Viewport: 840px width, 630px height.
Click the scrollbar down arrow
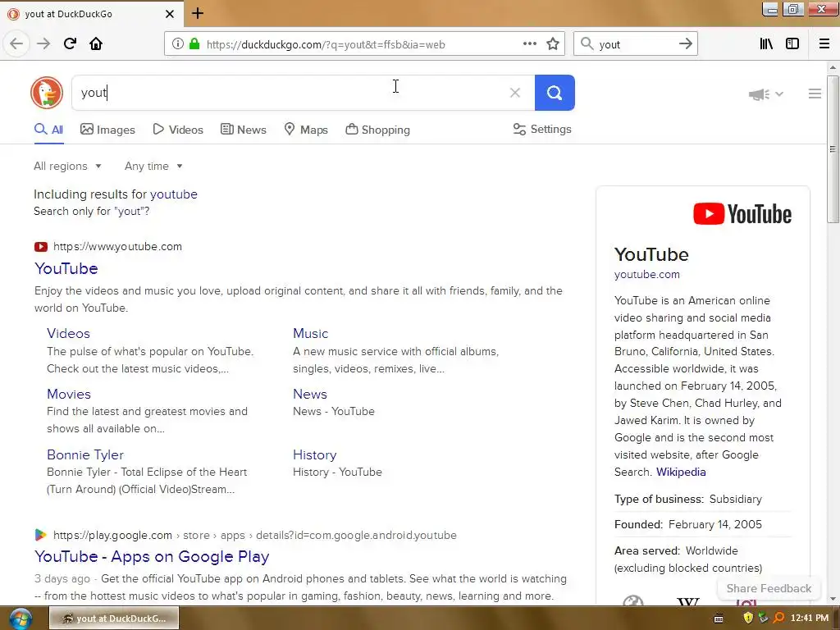pos(833,599)
